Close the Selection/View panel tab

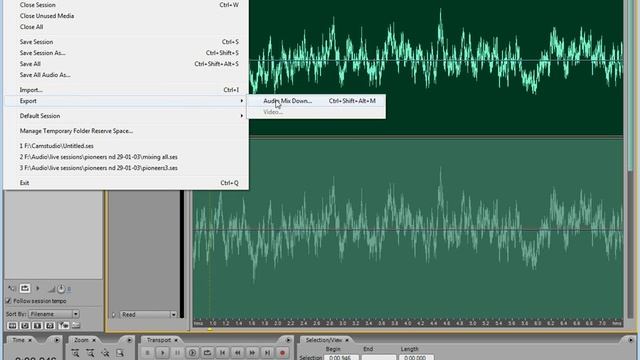click(x=347, y=340)
